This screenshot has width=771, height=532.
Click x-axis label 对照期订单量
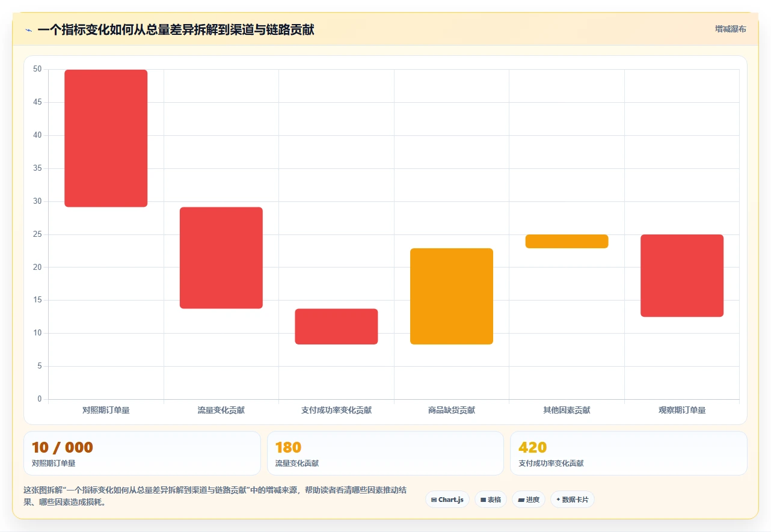pos(106,410)
